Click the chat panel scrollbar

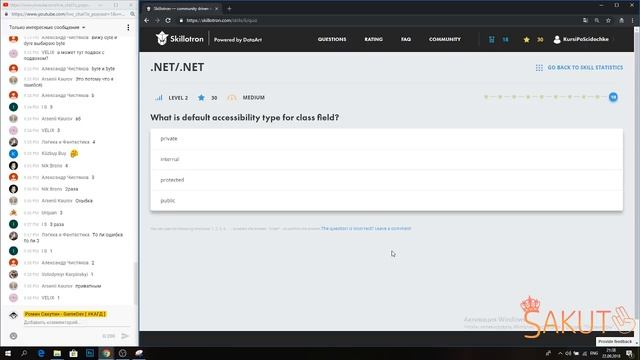(136, 284)
